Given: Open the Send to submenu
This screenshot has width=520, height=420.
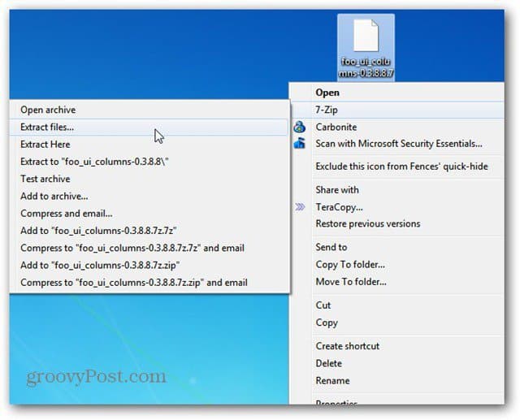Looking at the screenshot, I should [397, 247].
